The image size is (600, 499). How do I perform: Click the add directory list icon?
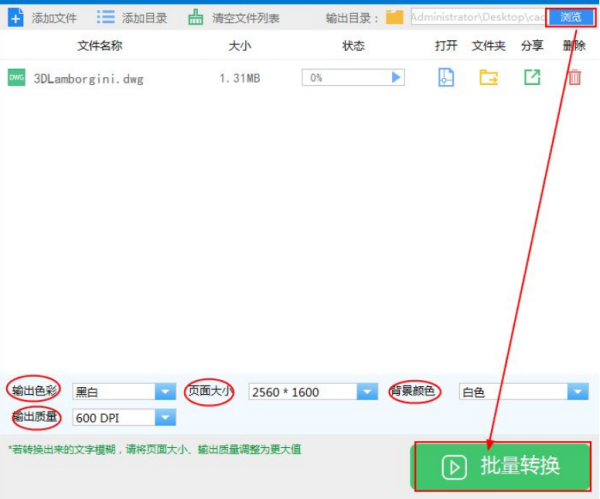[x=106, y=17]
